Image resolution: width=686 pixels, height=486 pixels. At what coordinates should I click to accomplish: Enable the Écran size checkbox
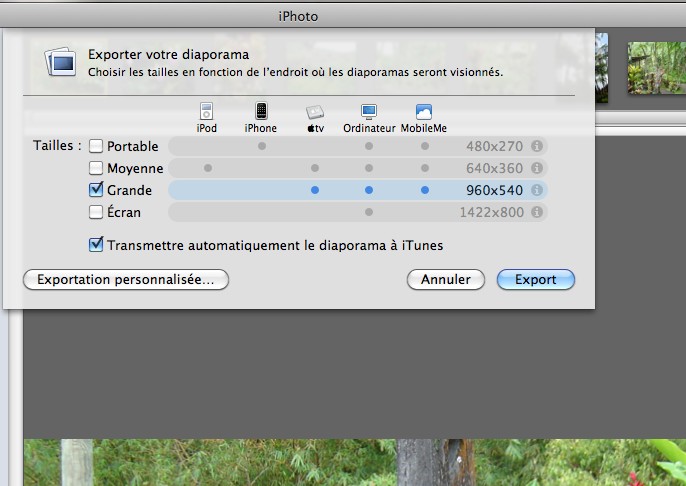click(x=96, y=212)
